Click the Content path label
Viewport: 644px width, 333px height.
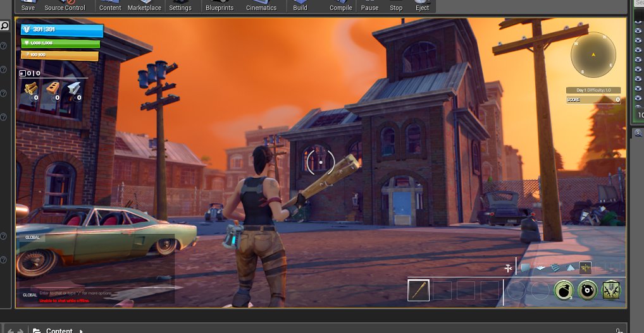59,330
